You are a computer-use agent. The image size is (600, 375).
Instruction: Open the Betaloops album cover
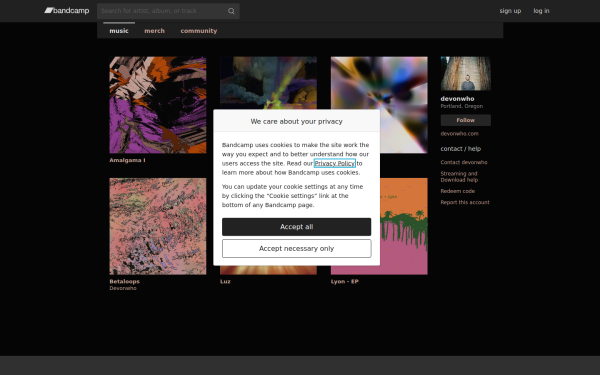coord(158,226)
